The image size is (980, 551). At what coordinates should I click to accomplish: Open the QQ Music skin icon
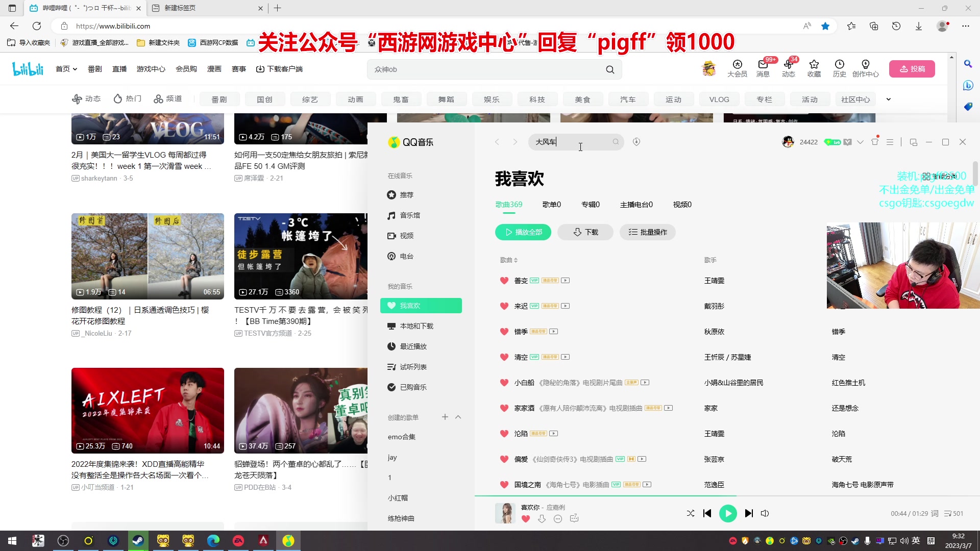click(875, 142)
